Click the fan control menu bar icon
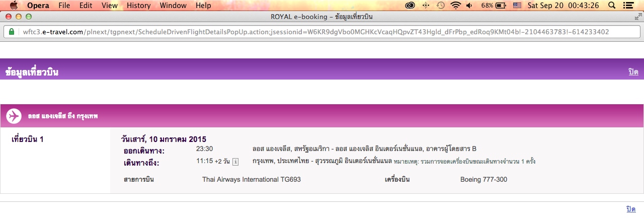 click(426, 6)
